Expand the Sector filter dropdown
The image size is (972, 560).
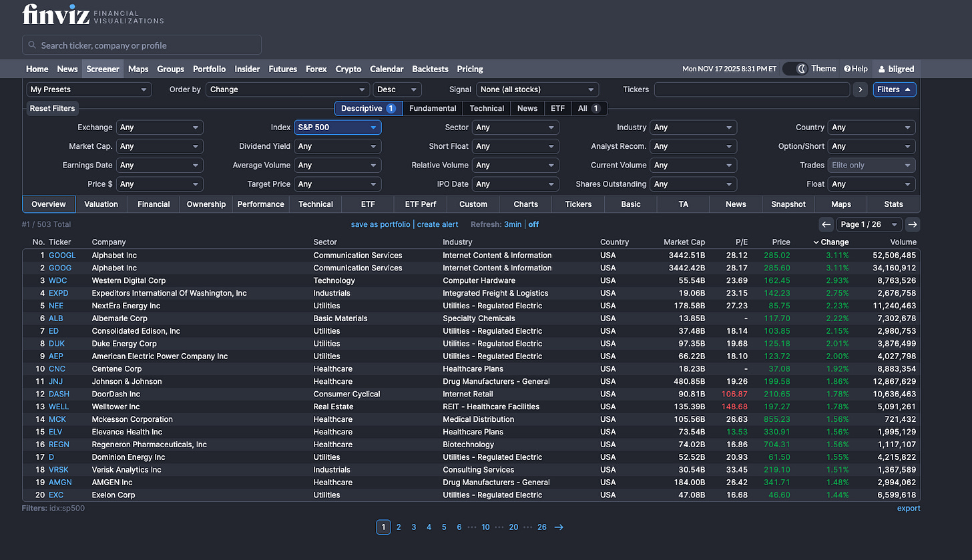pos(515,127)
